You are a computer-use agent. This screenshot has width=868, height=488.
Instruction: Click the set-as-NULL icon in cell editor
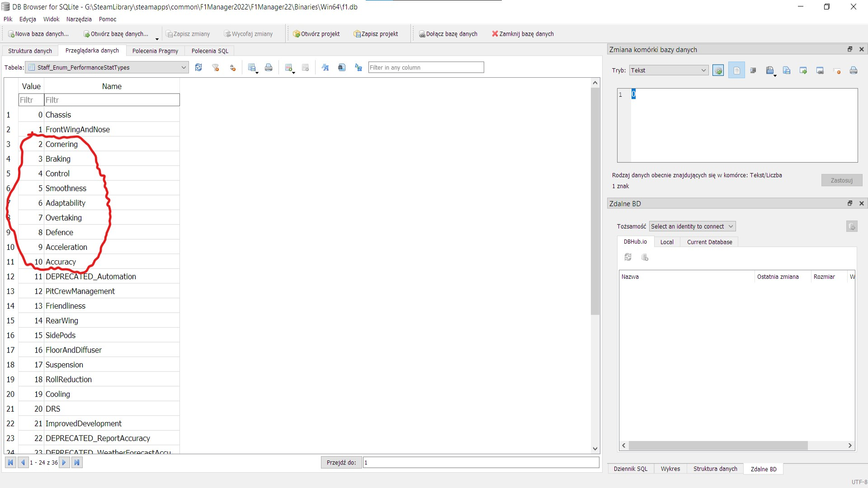pos(837,70)
